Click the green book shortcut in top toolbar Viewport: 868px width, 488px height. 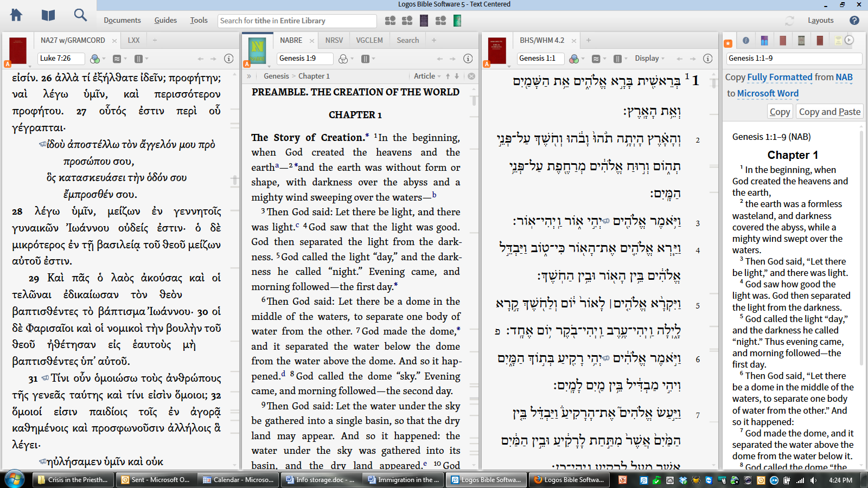click(457, 21)
